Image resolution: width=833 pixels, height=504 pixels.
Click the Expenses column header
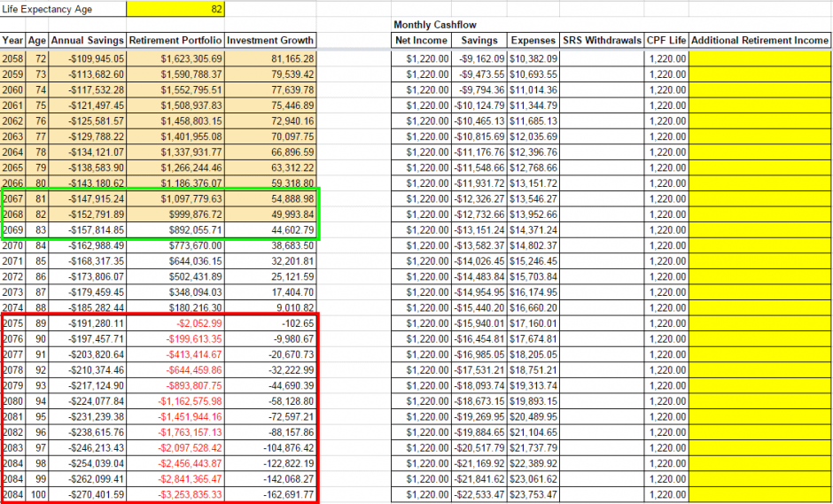pyautogui.click(x=533, y=41)
